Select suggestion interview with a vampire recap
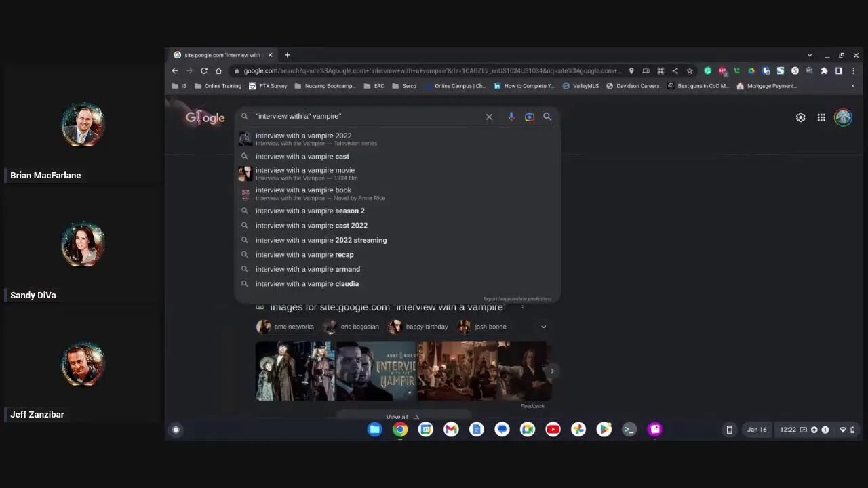This screenshot has width=868, height=488. tap(397, 255)
